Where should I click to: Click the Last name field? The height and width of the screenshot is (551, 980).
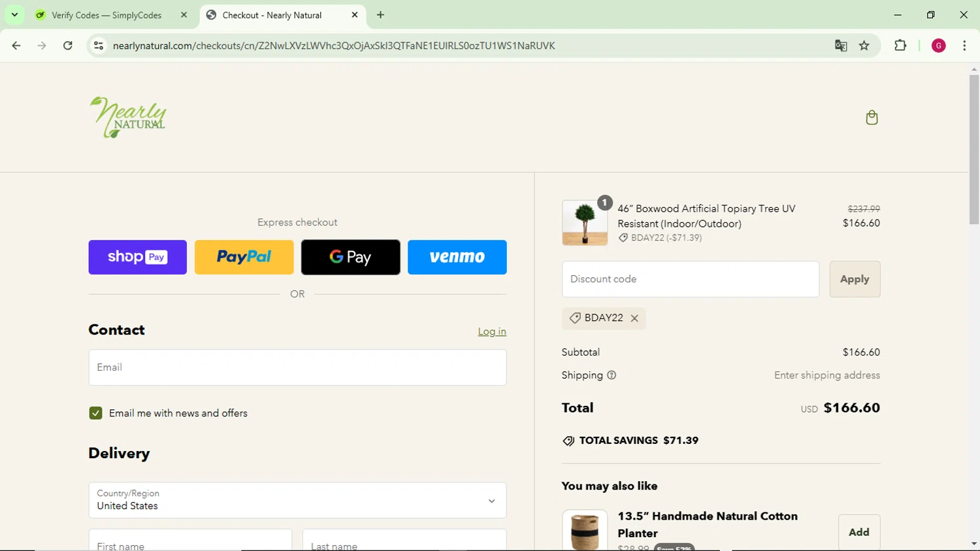tap(404, 541)
